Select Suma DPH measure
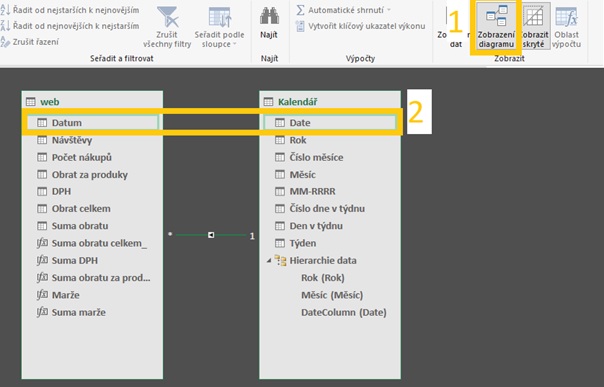 [x=92, y=260]
